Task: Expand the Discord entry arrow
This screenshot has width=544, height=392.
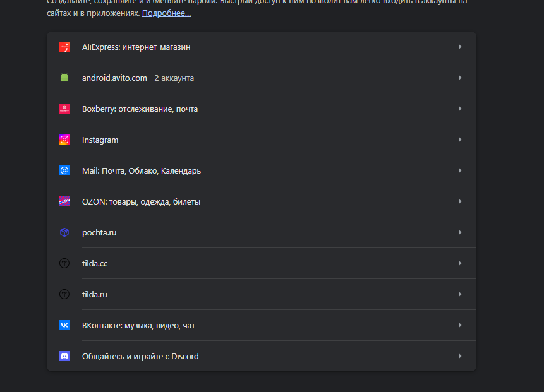Action: 460,356
